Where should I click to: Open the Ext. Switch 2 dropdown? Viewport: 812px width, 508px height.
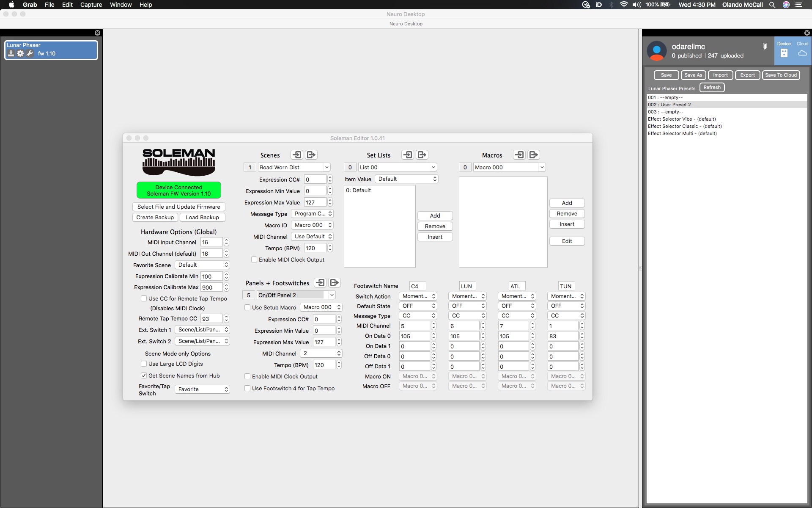click(x=202, y=341)
